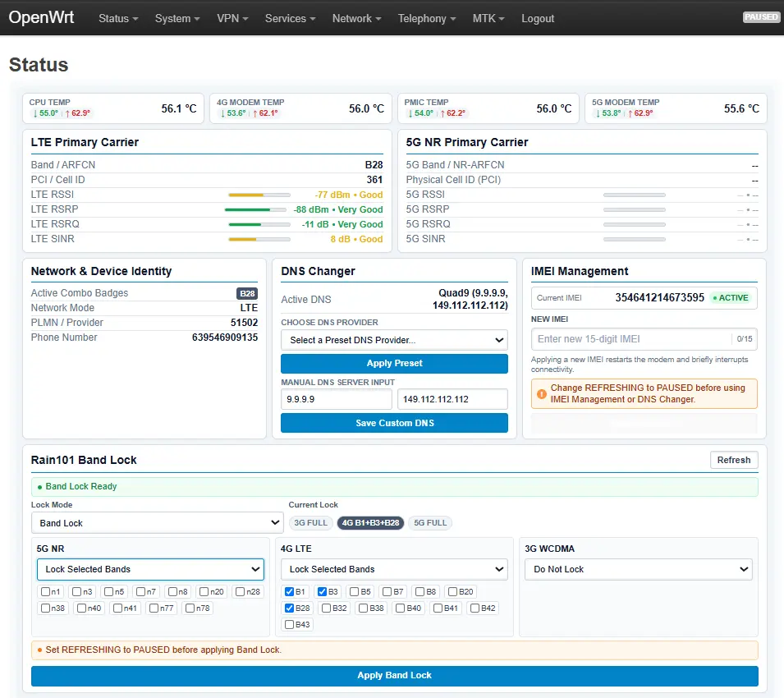Image resolution: width=784 pixels, height=698 pixels.
Task: Click the orange warning icon in IMEI Management
Action: click(x=542, y=394)
